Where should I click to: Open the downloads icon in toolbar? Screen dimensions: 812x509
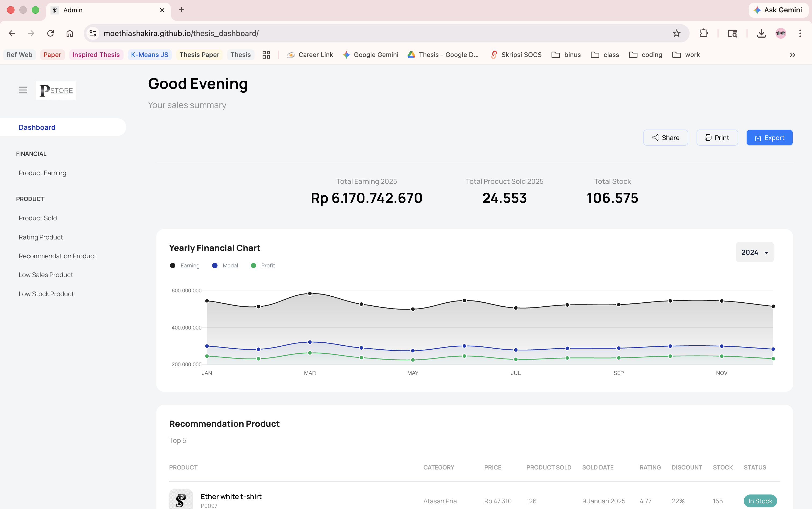pos(761,33)
